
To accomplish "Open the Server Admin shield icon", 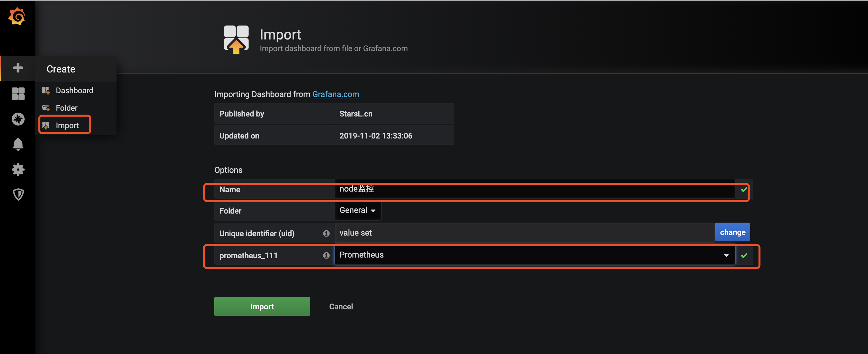I will 18,194.
